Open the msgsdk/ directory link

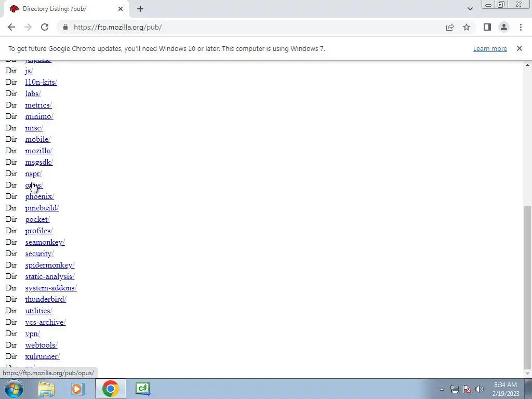click(39, 162)
